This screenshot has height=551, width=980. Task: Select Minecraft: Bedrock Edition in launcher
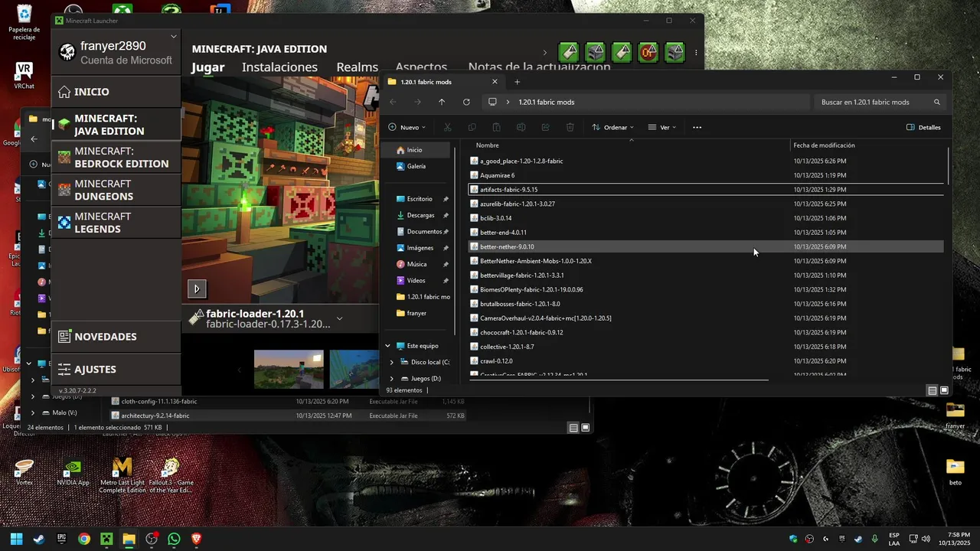pyautogui.click(x=116, y=158)
